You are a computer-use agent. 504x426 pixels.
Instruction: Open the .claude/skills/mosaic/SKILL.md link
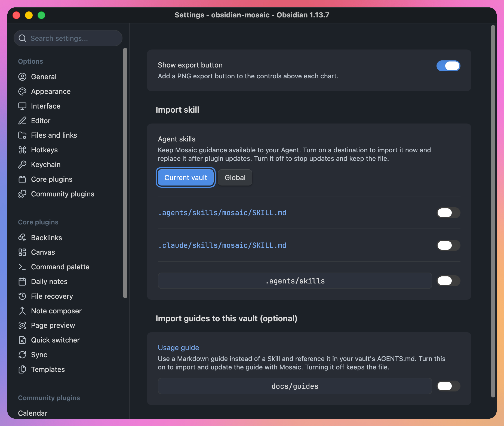click(222, 245)
